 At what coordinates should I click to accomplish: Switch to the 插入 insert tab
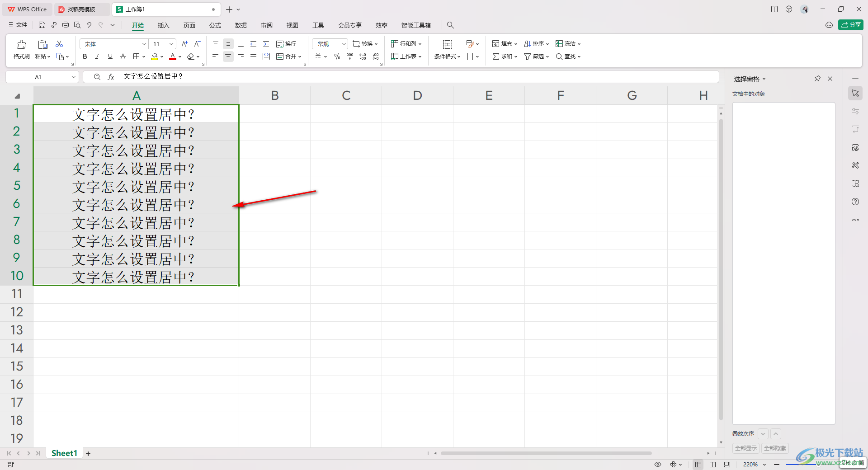pyautogui.click(x=163, y=25)
